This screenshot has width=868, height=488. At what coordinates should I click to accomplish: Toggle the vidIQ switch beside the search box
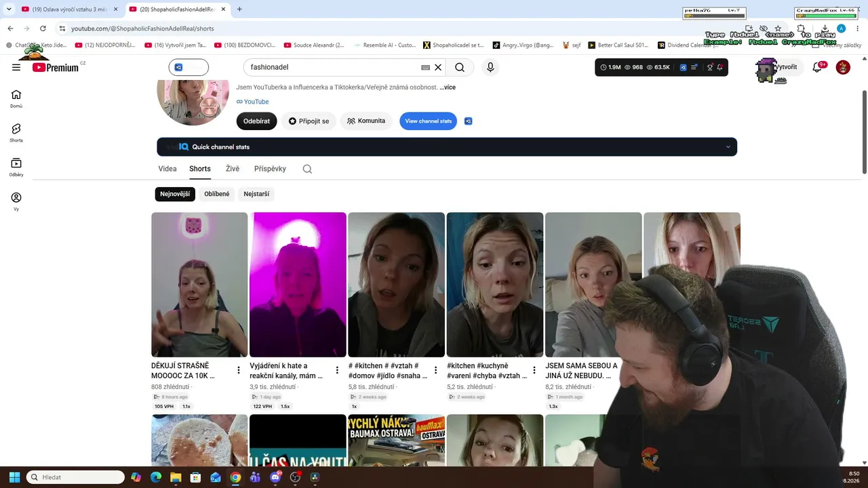point(189,67)
